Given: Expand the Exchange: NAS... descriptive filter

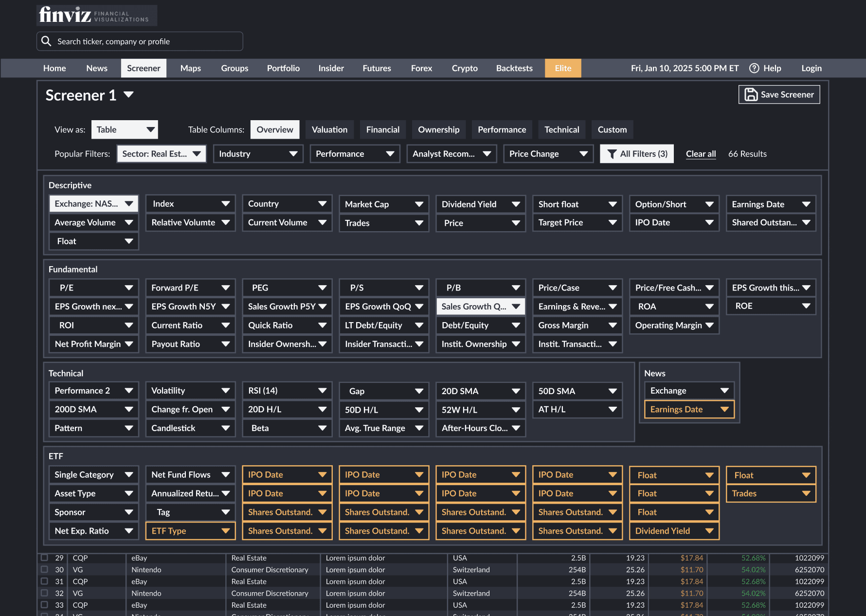Looking at the screenshot, I should tap(94, 203).
